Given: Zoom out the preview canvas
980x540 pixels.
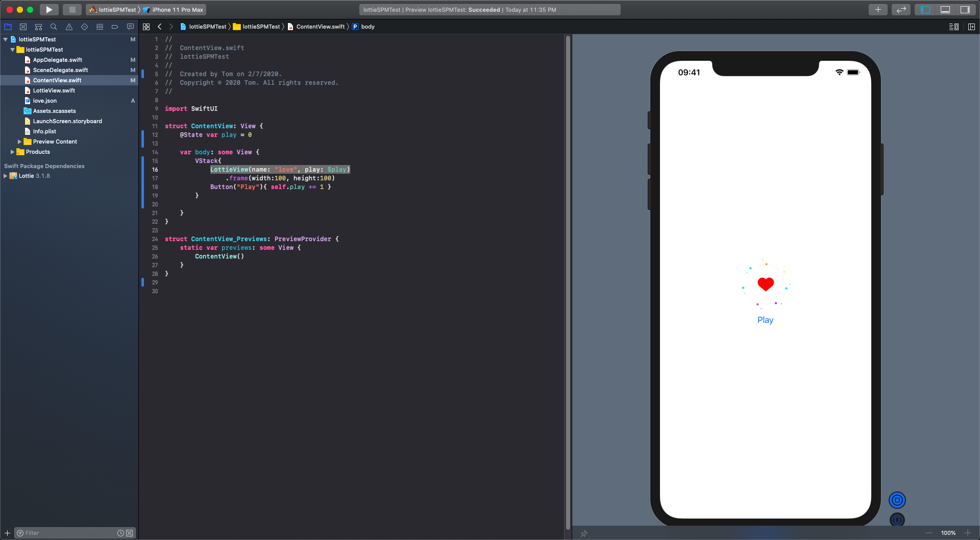Looking at the screenshot, I should (x=929, y=533).
